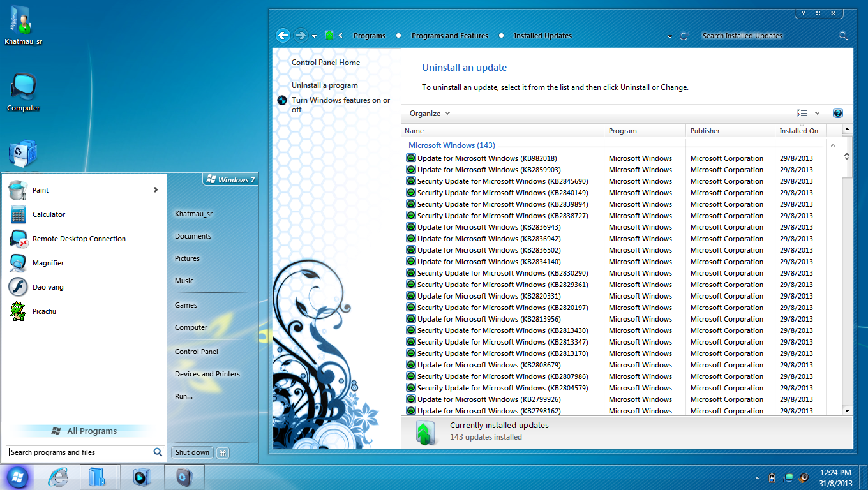Open Uninstall a program link
The image size is (868, 490).
[325, 85]
